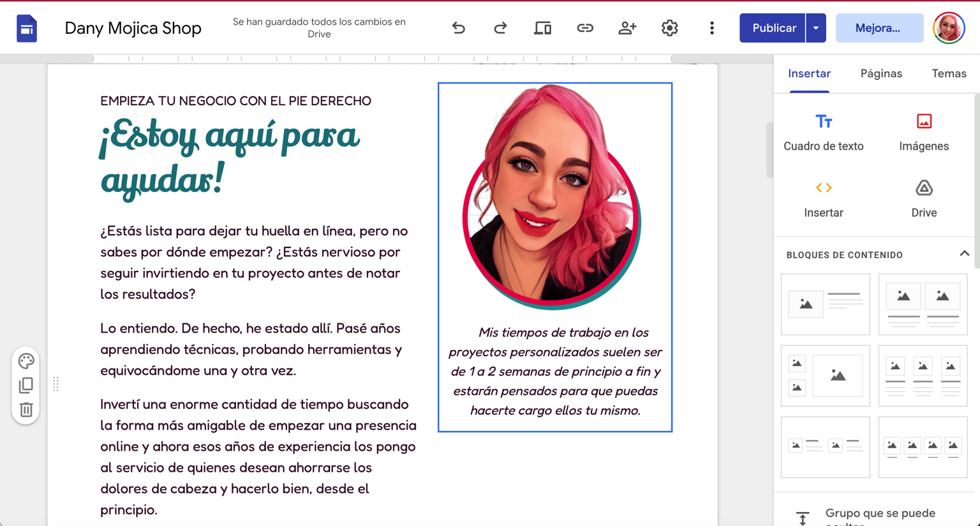Edit the text EMPIEZA TU NEGOCIO CON EL PIE DERECHO
Image resolution: width=980 pixels, height=526 pixels.
pos(235,101)
